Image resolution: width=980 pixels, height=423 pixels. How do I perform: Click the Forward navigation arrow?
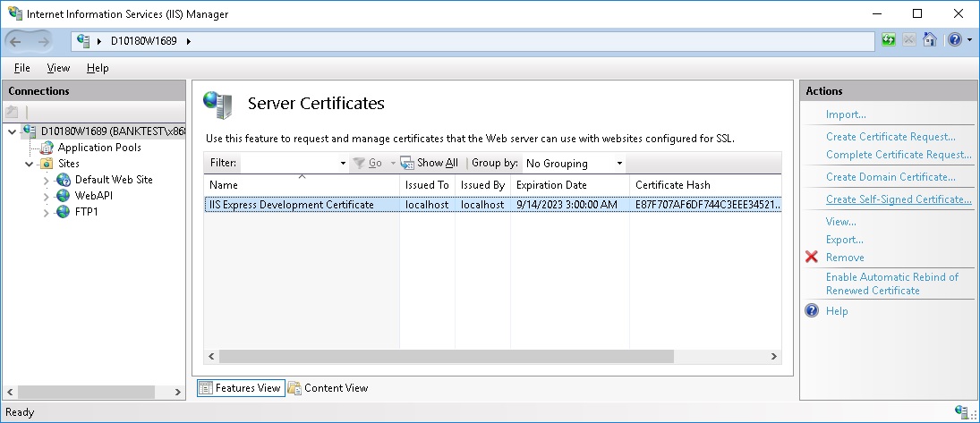point(44,41)
